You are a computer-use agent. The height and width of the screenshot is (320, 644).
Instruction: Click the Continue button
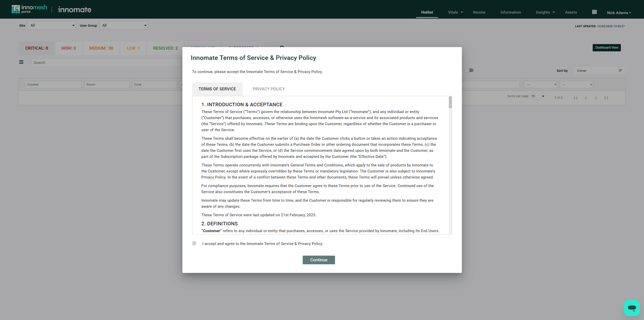point(319,260)
